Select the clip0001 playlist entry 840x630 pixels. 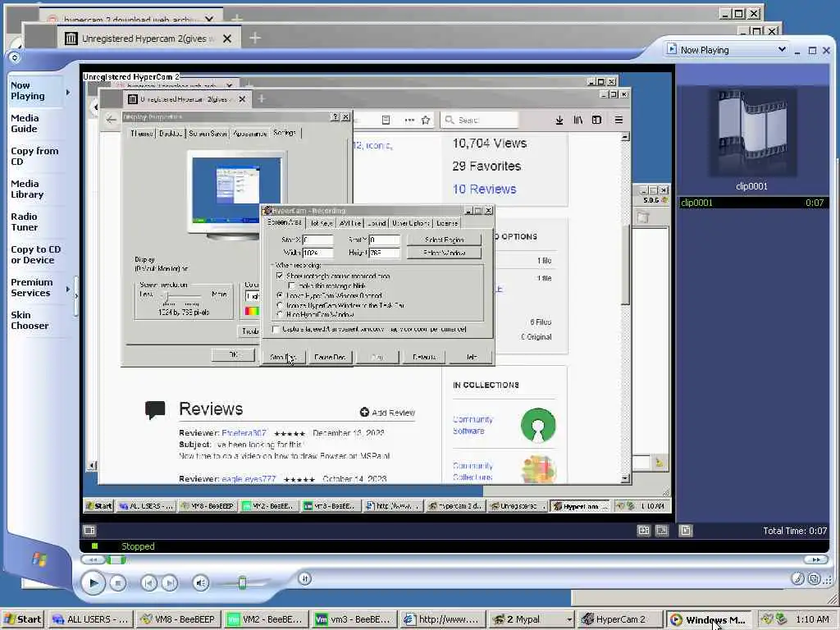pos(754,203)
